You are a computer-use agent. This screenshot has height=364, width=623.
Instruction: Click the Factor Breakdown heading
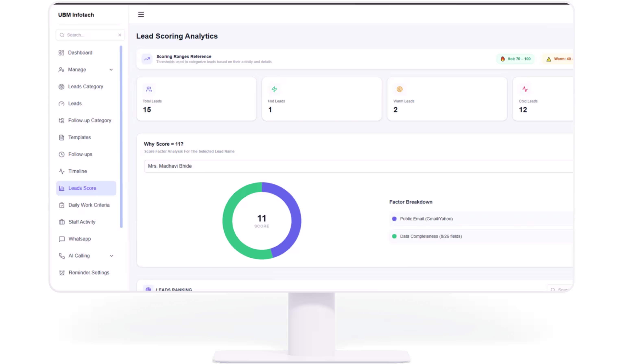[411, 202]
